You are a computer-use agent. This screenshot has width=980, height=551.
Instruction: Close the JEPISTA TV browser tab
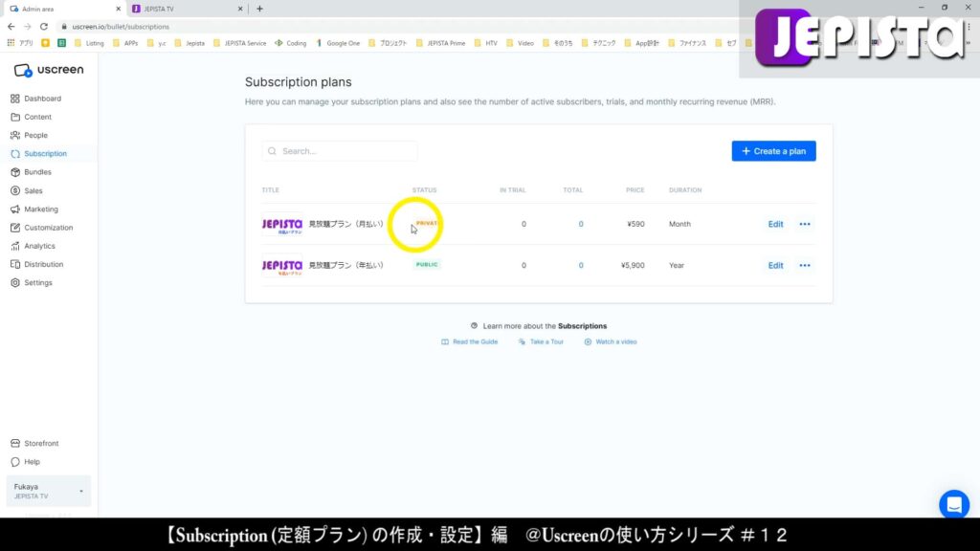240,9
